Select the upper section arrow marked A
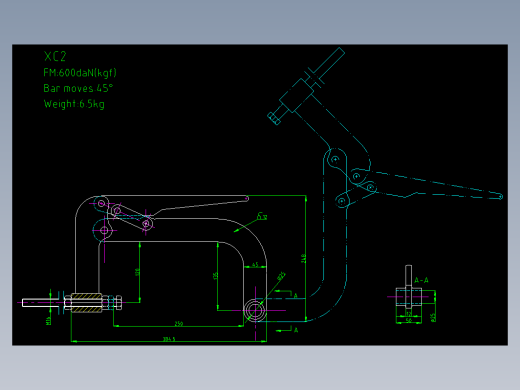Image resolution: width=520 pixels, height=390 pixels. click(x=288, y=294)
